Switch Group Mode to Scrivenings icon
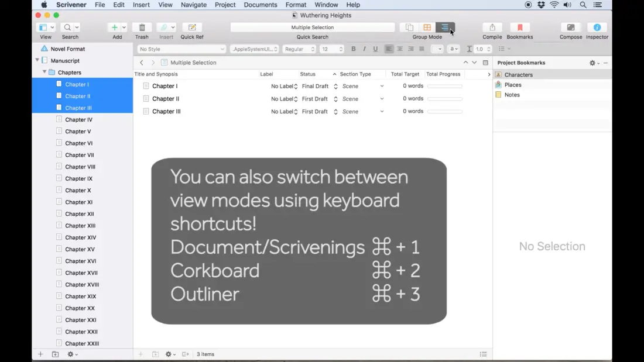The image size is (644, 362). tap(409, 27)
